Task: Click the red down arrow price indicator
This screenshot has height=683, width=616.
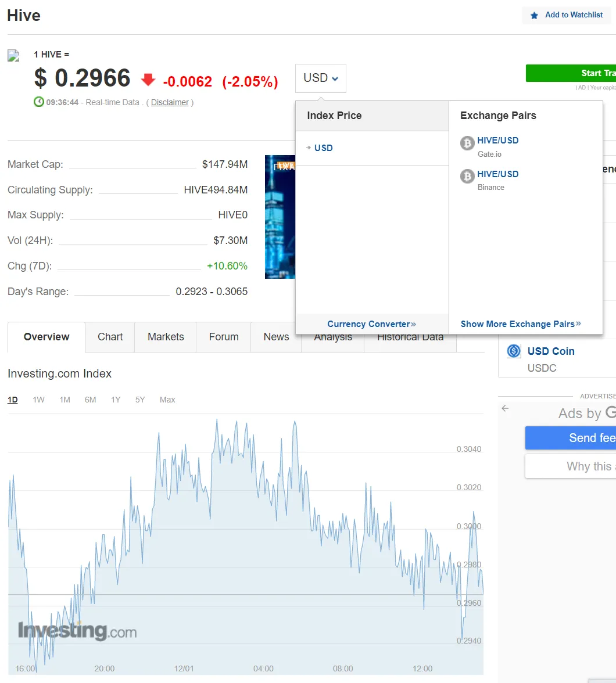Action: click(148, 80)
